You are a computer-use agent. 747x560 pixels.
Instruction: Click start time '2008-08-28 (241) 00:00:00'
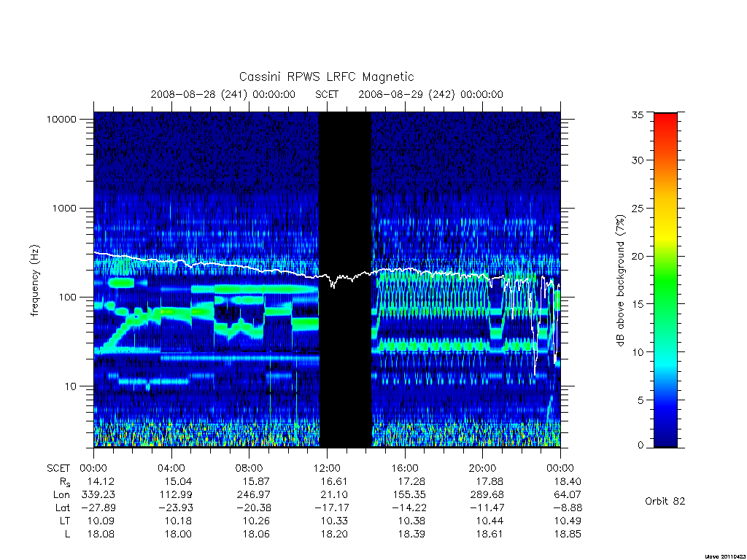coord(223,94)
